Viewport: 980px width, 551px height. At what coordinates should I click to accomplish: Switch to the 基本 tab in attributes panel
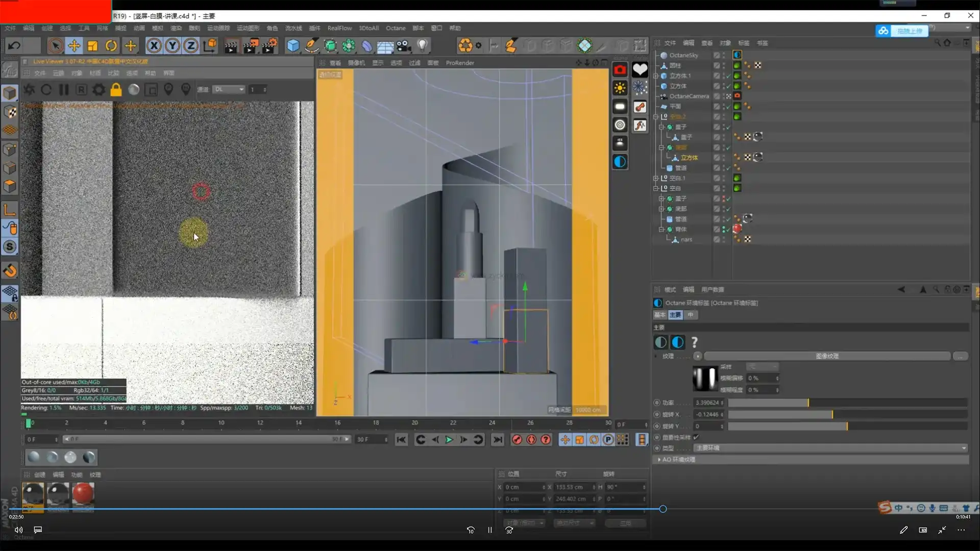(x=660, y=315)
